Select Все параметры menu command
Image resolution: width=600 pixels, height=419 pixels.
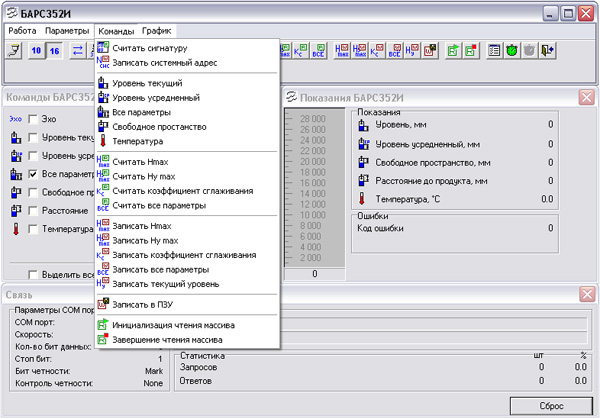(x=188, y=112)
